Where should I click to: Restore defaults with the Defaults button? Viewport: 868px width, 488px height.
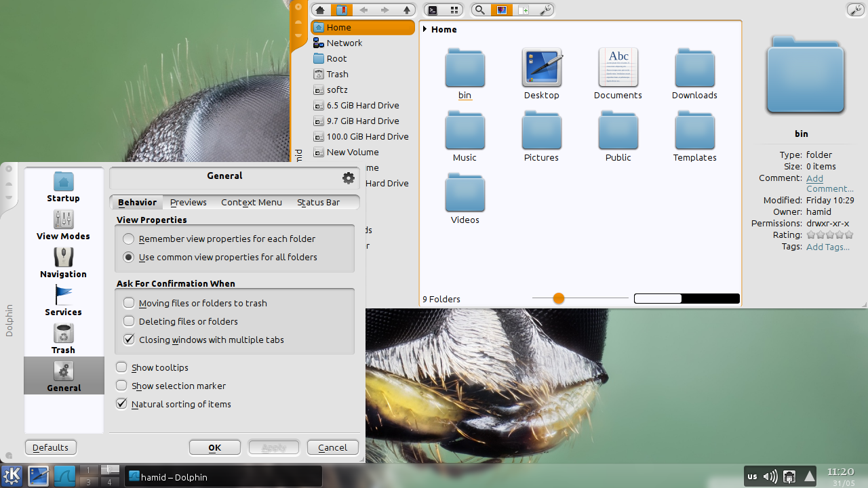click(51, 447)
